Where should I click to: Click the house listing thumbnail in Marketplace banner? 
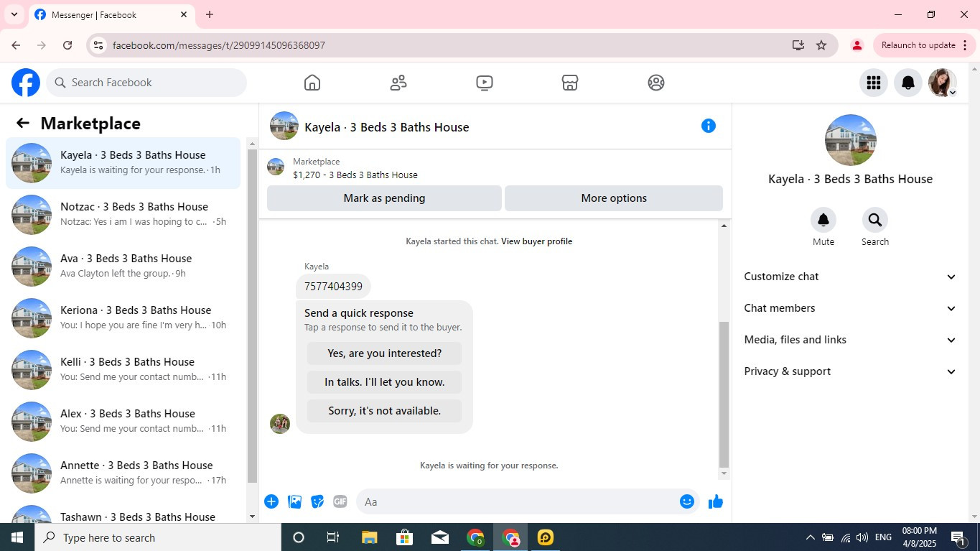[x=276, y=167]
